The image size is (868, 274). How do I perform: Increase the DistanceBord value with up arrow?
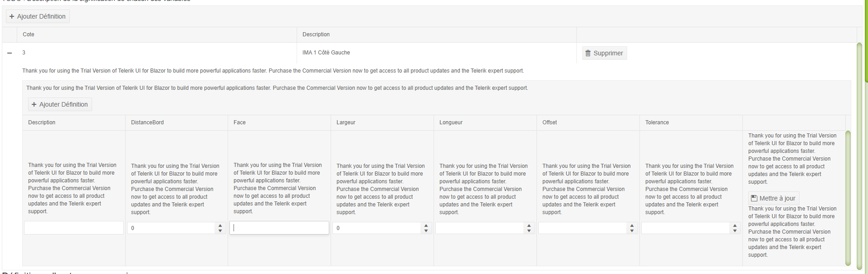[x=220, y=225]
